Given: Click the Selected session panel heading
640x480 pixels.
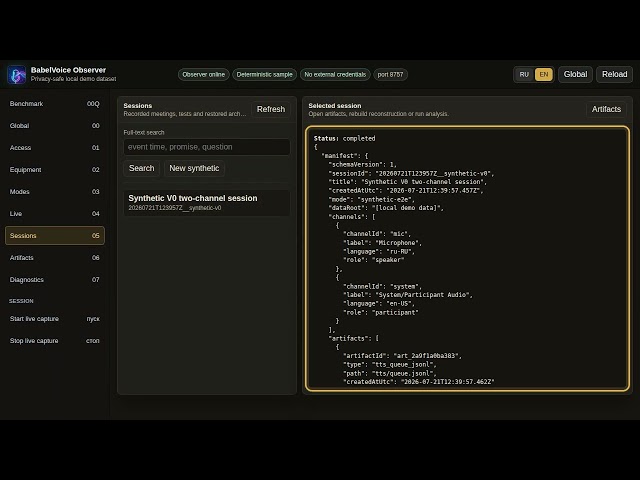Looking at the screenshot, I should pos(335,106).
